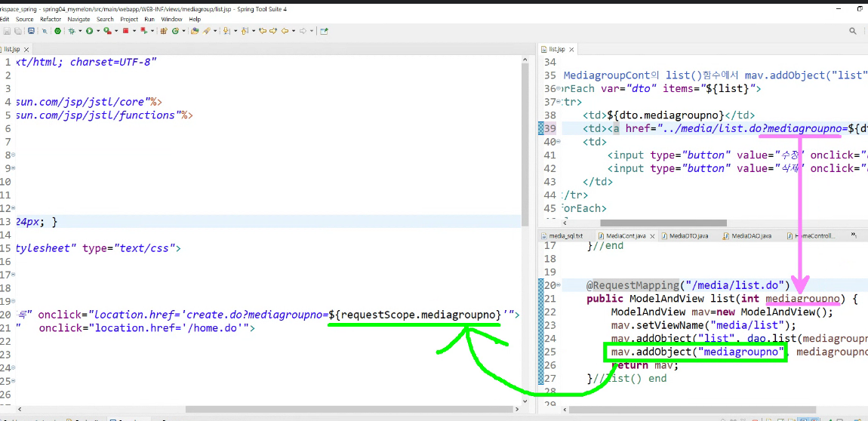This screenshot has height=421, width=868.
Task: Go to Next Annotation icon
Action: tap(226, 31)
